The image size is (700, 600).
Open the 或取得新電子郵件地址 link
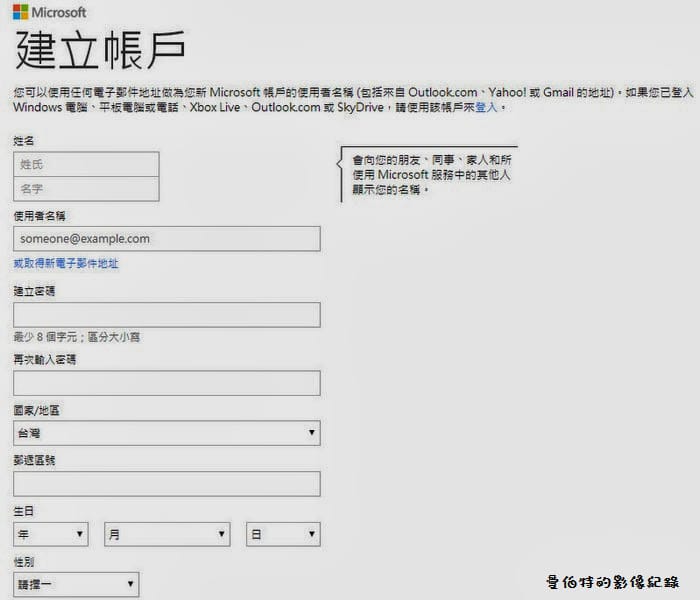click(66, 263)
